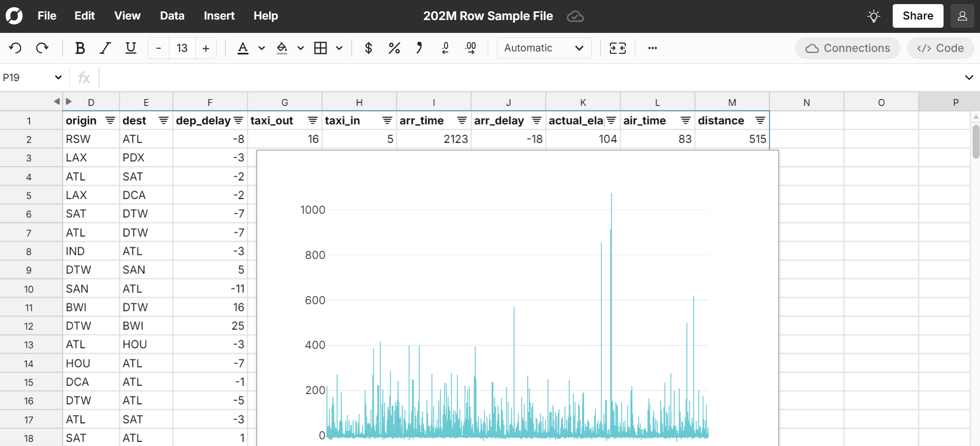980x446 pixels.
Task: Open the Connections panel button
Action: 848,48
